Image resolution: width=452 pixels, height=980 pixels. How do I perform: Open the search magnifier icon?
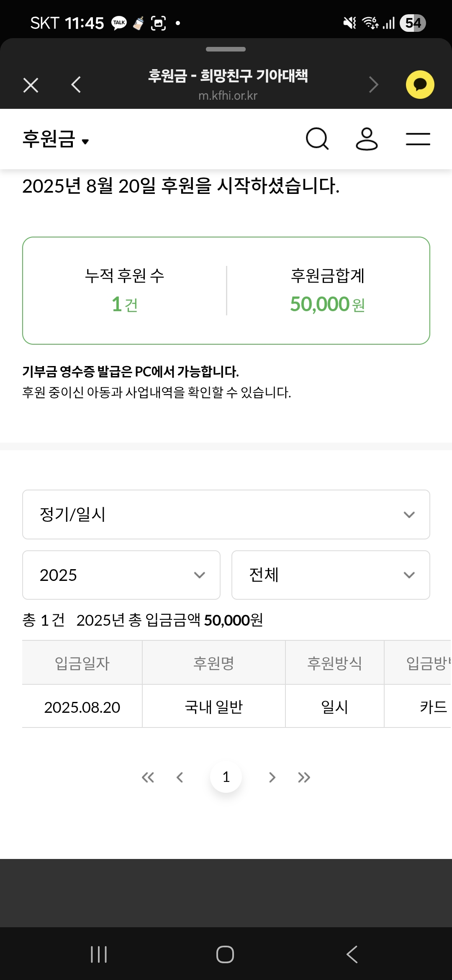point(317,139)
